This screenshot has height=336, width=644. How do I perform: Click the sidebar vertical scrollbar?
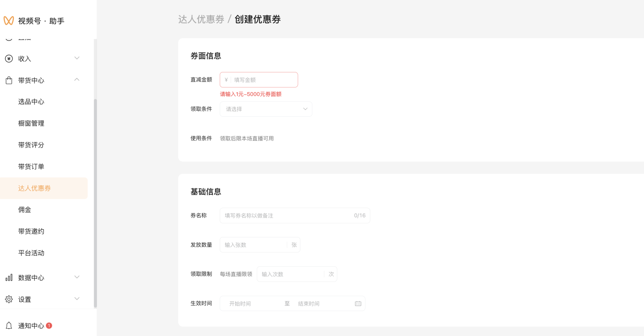(95, 201)
